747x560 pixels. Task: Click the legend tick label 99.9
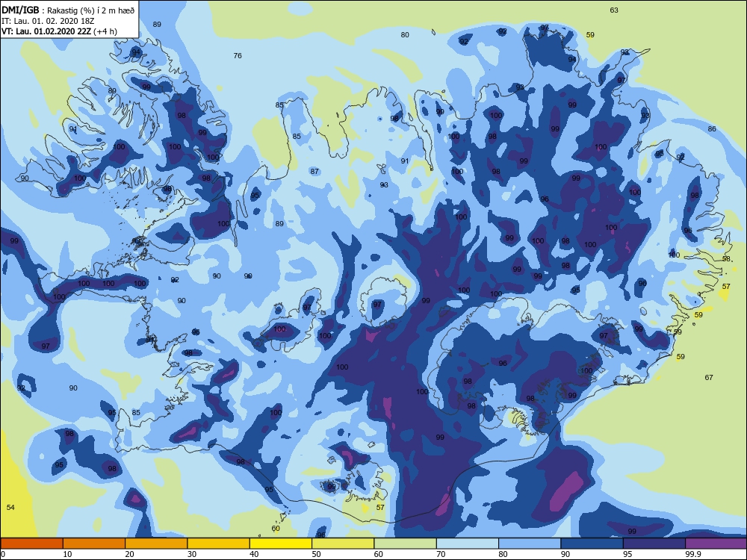[692, 554]
